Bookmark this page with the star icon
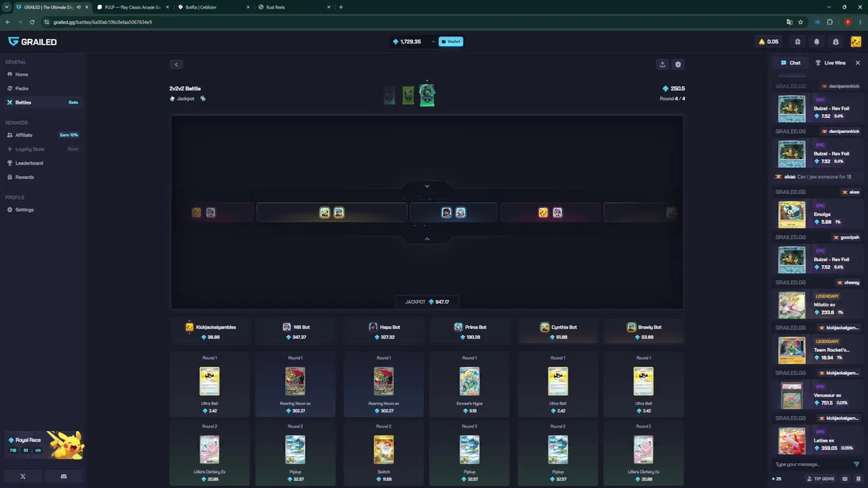The width and height of the screenshot is (868, 488). click(x=800, y=22)
